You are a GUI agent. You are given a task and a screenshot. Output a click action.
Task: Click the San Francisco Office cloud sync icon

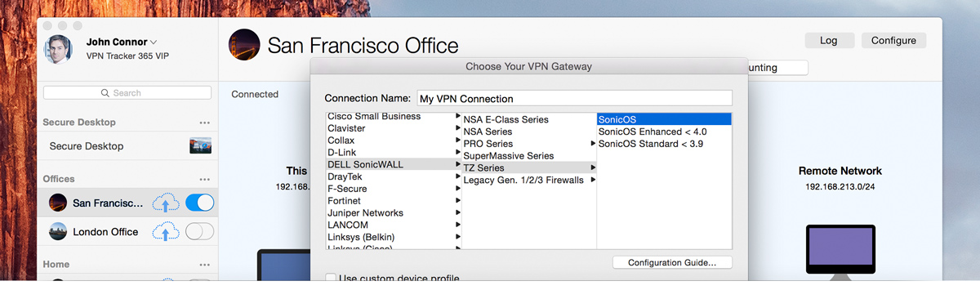(166, 203)
